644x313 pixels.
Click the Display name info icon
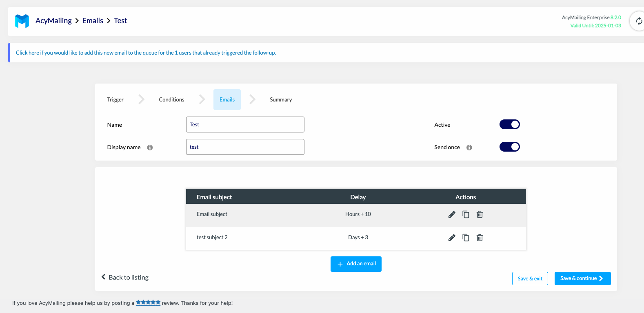coord(150,148)
